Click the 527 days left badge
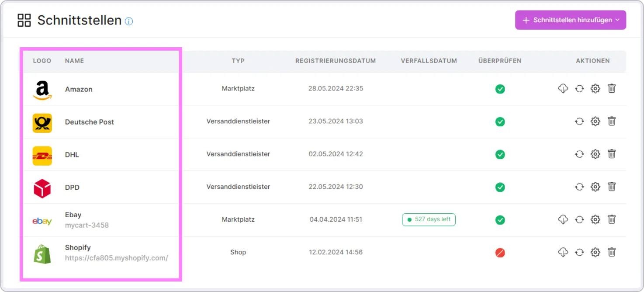644x292 pixels. [x=429, y=219]
